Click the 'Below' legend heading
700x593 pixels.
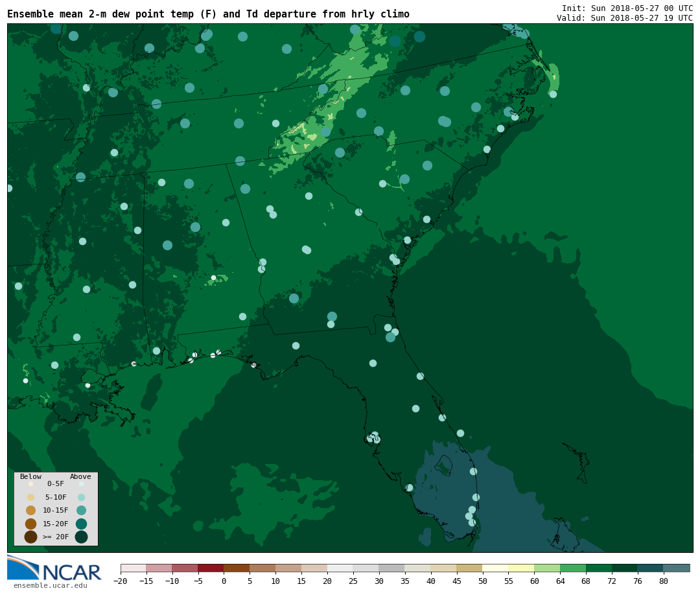pyautogui.click(x=30, y=476)
